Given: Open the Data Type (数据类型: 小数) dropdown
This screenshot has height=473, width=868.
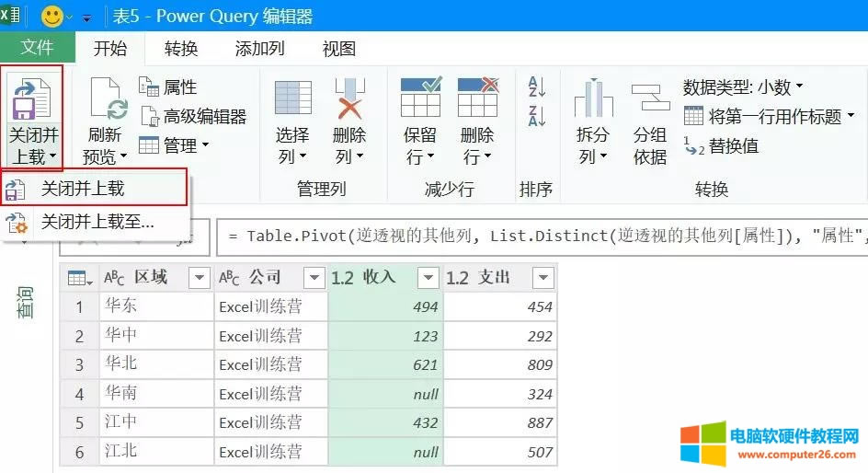Looking at the screenshot, I should pyautogui.click(x=742, y=87).
